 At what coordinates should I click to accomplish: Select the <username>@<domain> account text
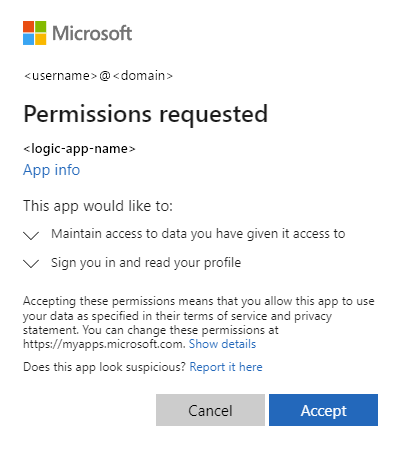tap(98, 76)
